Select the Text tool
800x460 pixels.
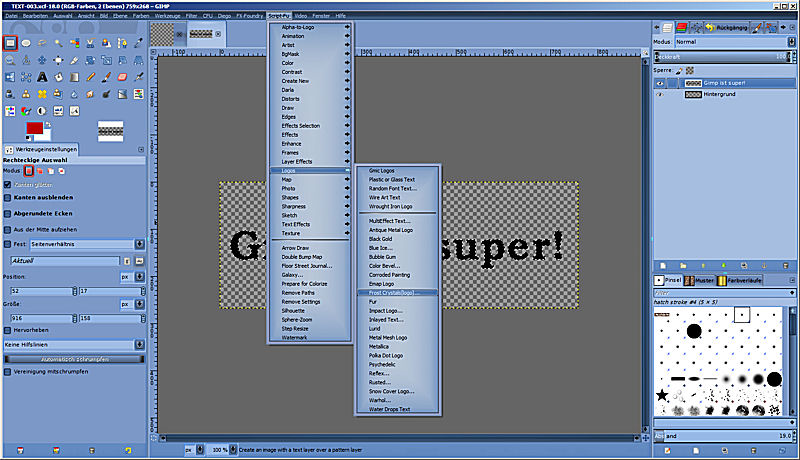click(42, 77)
